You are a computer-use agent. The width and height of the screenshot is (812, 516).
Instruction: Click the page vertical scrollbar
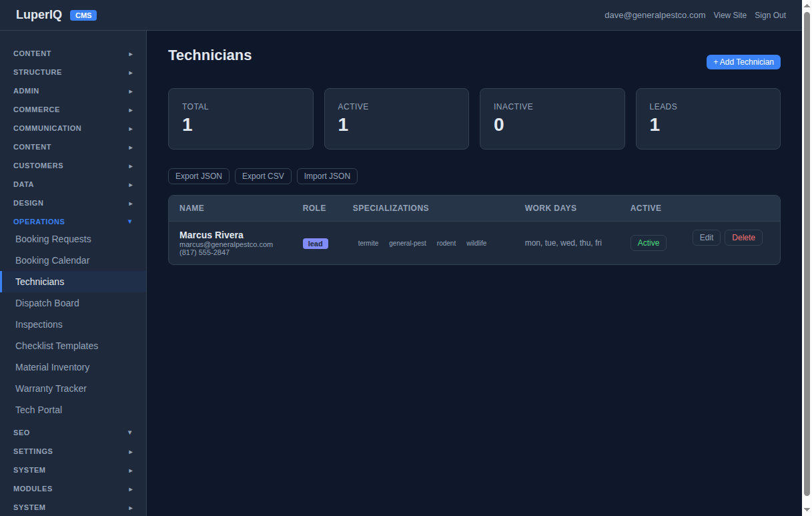pos(807,254)
